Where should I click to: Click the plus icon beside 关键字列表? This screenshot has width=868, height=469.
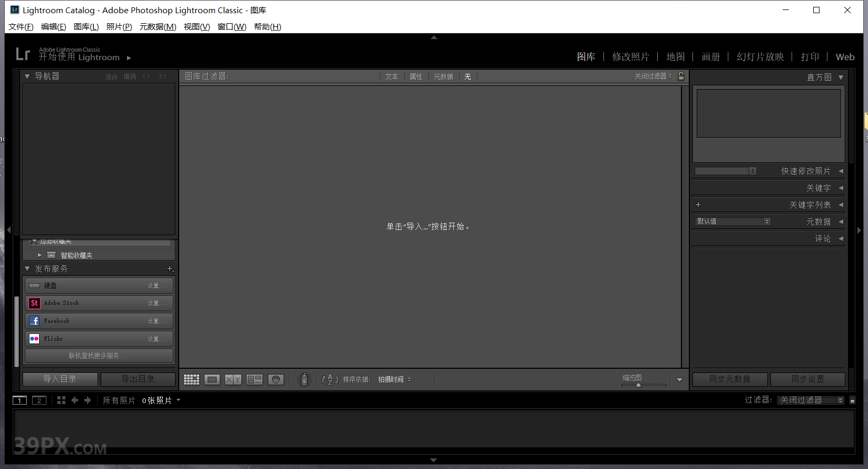pyautogui.click(x=698, y=205)
